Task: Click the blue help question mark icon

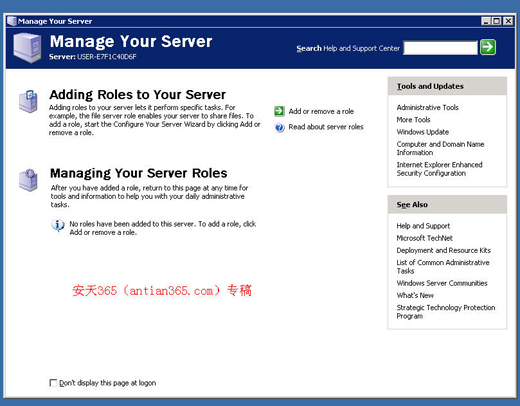Action: coord(280,127)
